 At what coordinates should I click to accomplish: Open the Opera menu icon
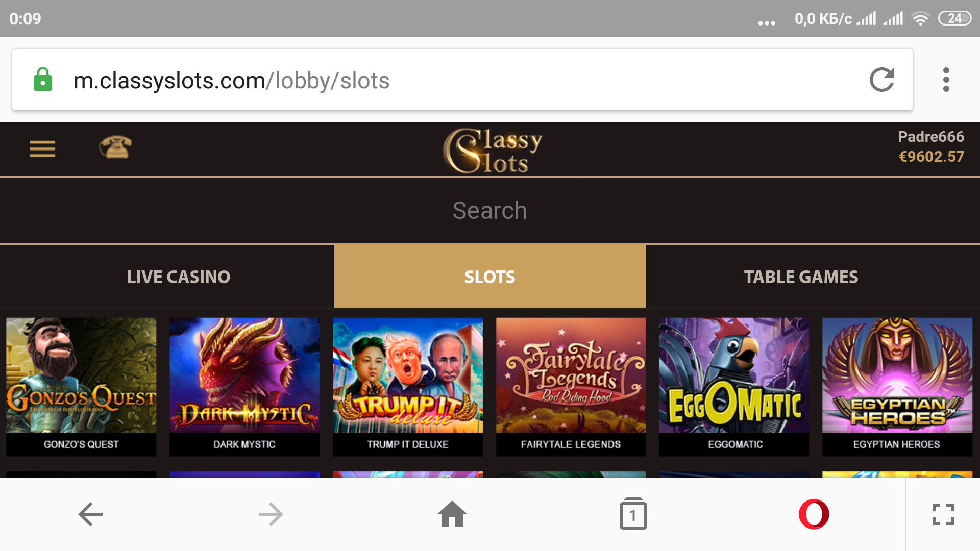[814, 514]
